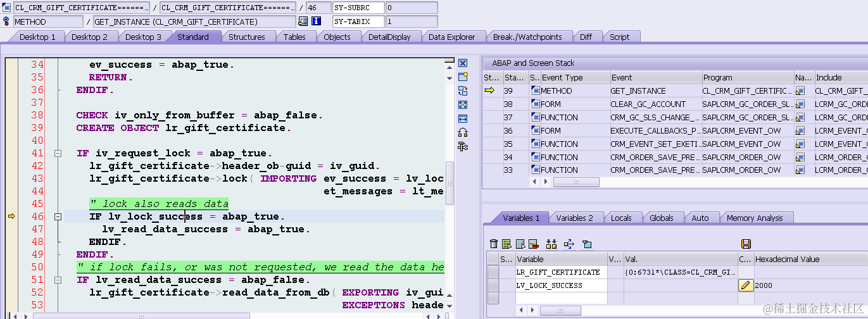Switch to Globals tab

click(x=662, y=218)
